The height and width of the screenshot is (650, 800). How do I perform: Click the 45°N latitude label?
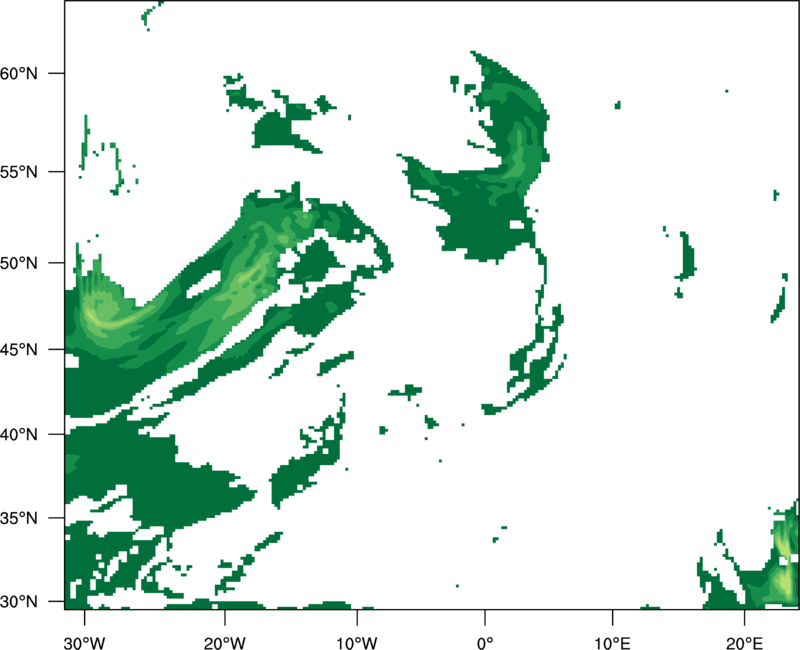click(19, 350)
